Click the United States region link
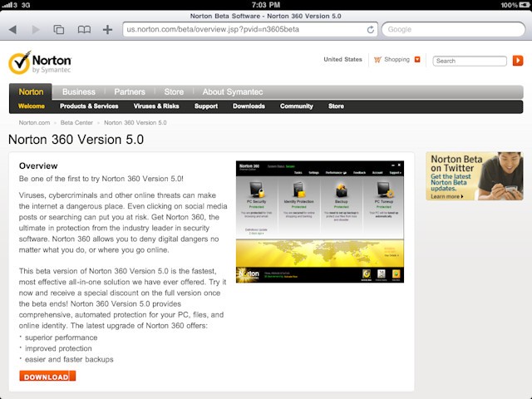 (x=342, y=59)
